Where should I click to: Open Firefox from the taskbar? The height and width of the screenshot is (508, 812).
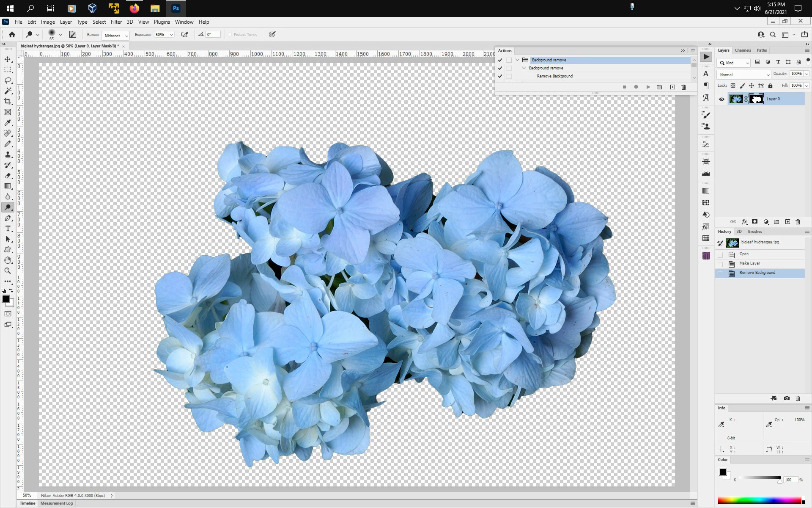coord(134,8)
